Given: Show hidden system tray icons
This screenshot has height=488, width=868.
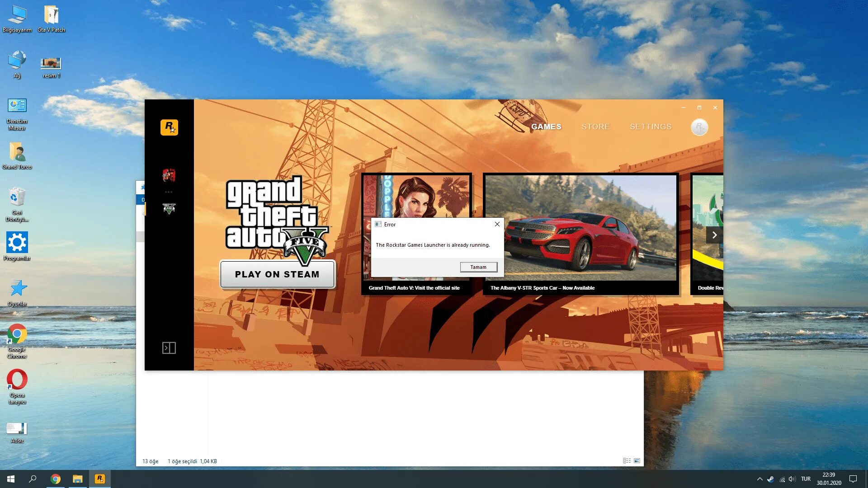Looking at the screenshot, I should coord(760,479).
